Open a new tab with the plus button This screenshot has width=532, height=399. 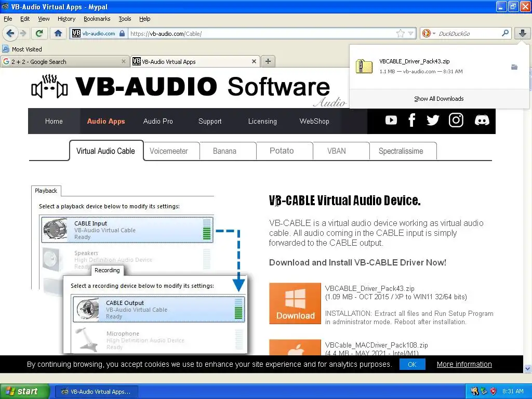click(268, 61)
